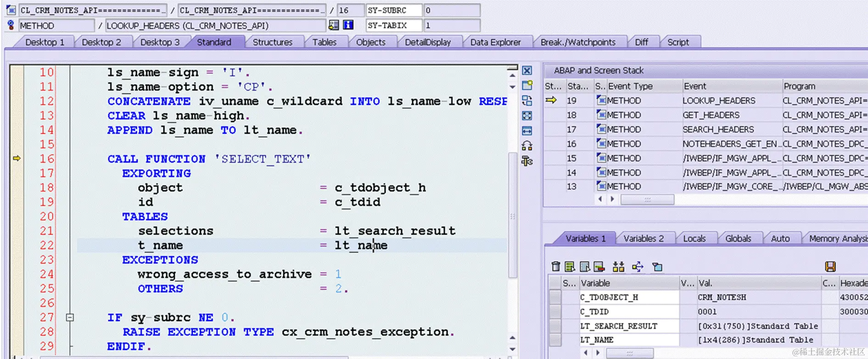Image resolution: width=868 pixels, height=359 pixels.
Task: Open the Objects tab
Action: click(x=371, y=42)
